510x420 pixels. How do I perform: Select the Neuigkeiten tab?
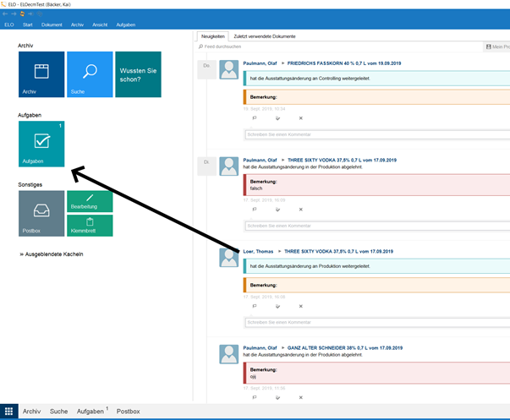pyautogui.click(x=212, y=36)
